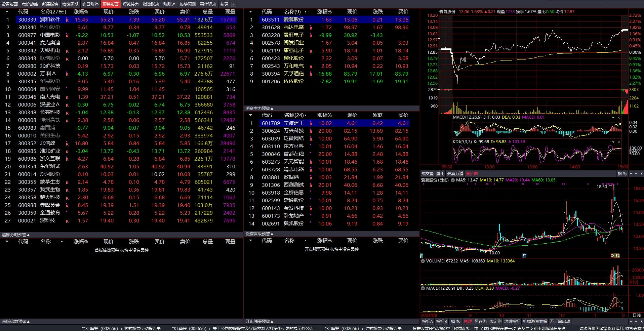This screenshot has height=331, width=644.
Task: Show the 成交量 sub-chart tab
Action: pyautogui.click(x=428, y=174)
